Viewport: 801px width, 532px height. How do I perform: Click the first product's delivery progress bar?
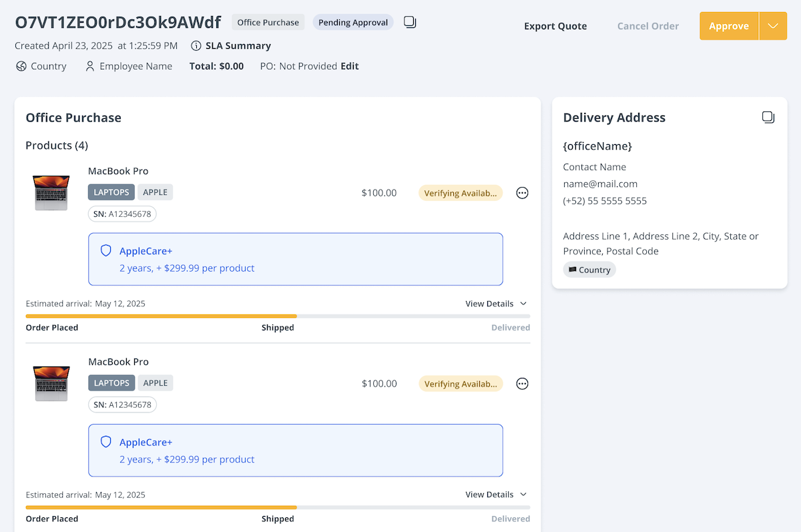click(x=278, y=316)
